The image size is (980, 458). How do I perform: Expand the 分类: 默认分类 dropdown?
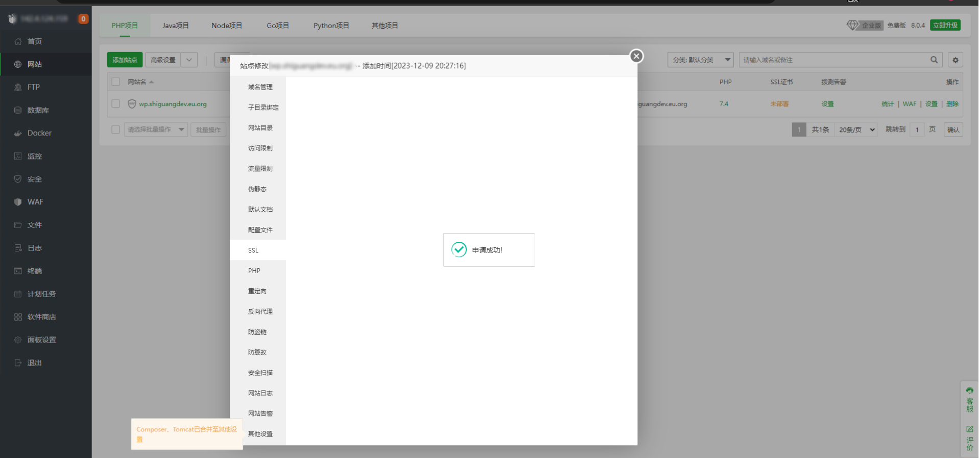(x=700, y=60)
